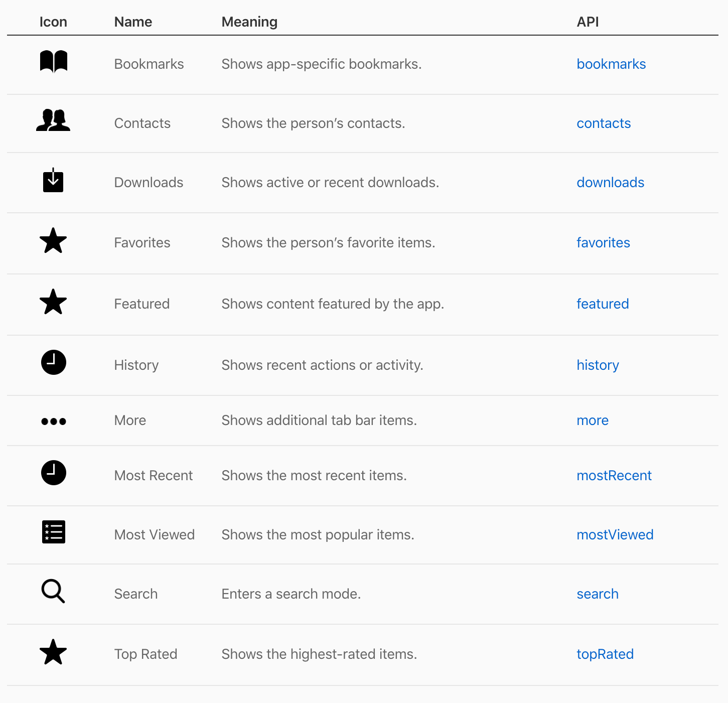Click the Top Rated star icon
This screenshot has height=703, width=728.
pyautogui.click(x=53, y=652)
